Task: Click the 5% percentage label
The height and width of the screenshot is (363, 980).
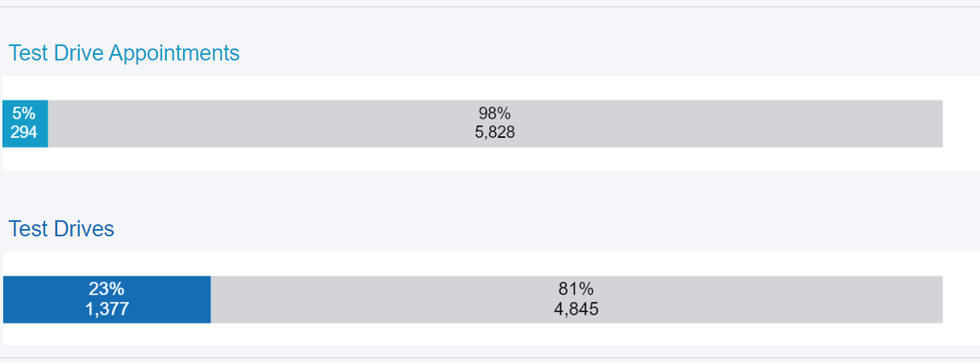Action: (24, 114)
